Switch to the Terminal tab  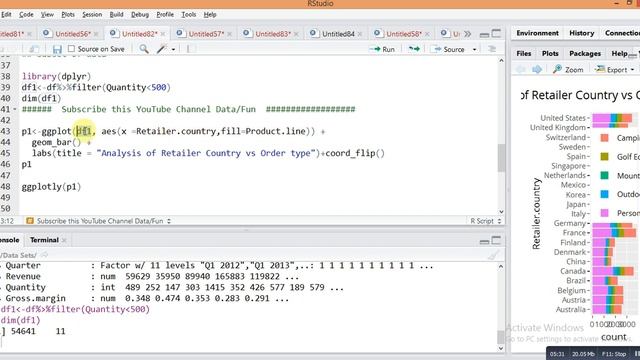pos(44,240)
